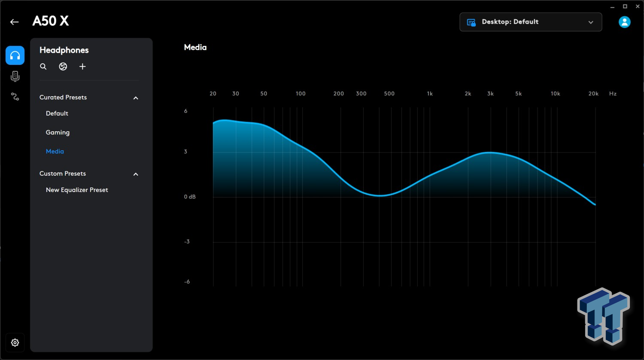Click the back arrow next to A50 X

click(x=15, y=22)
